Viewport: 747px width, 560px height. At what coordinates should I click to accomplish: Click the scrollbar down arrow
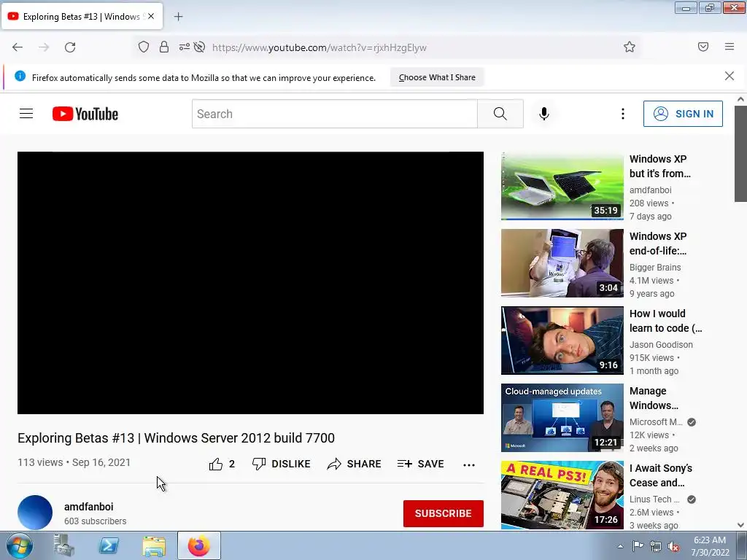(x=740, y=525)
